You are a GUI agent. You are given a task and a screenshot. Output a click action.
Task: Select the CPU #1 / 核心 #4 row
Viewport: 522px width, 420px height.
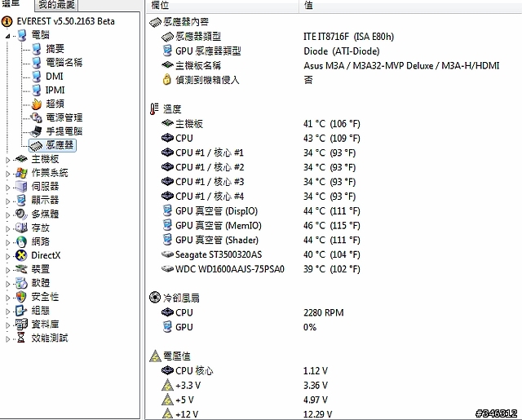333,197
